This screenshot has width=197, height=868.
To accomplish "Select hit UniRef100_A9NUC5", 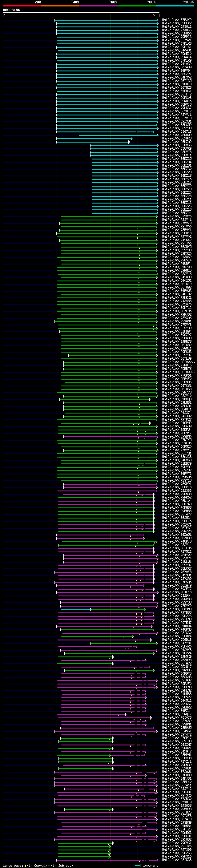I will 177,101.
